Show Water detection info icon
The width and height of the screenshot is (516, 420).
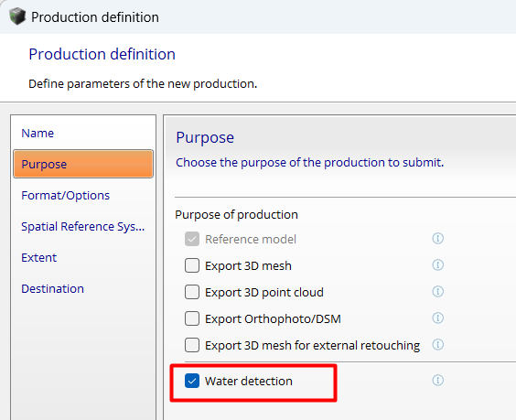click(x=437, y=381)
